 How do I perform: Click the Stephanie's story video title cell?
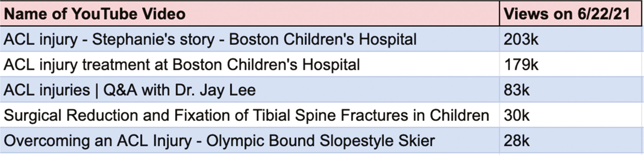point(250,39)
